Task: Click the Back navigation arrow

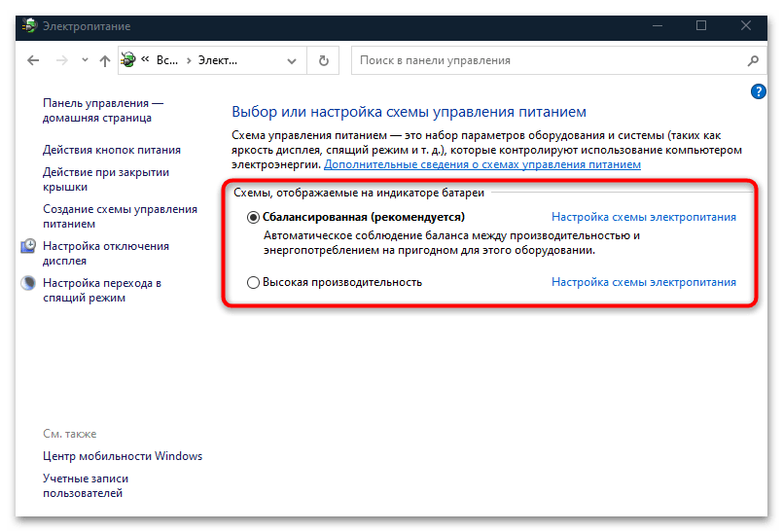Action: point(33,60)
